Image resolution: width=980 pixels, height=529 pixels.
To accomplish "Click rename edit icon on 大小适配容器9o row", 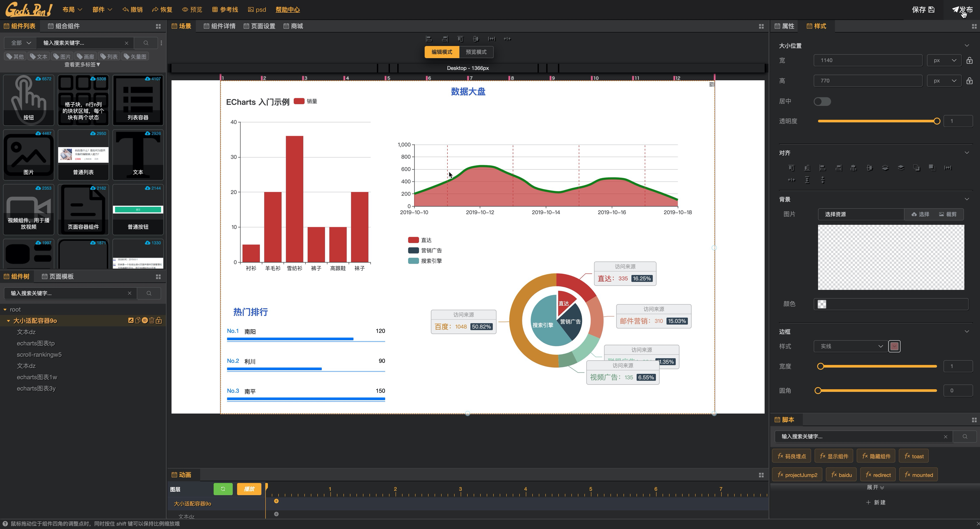I will [131, 321].
